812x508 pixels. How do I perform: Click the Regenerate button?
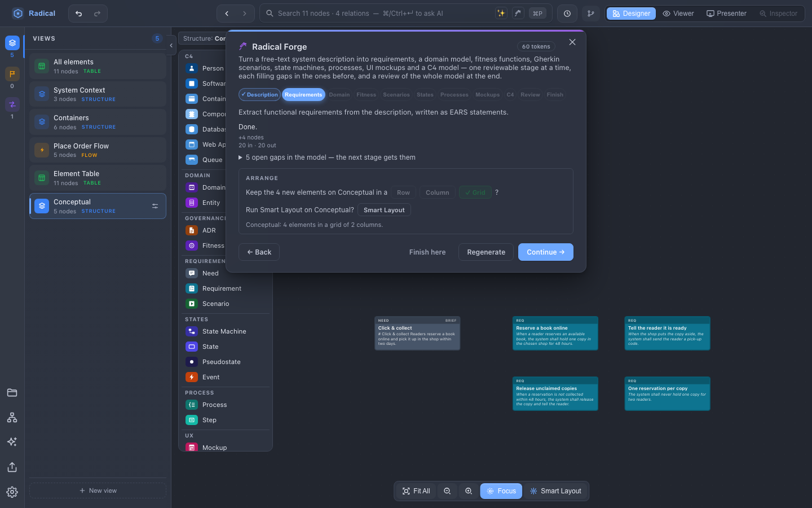coord(486,252)
